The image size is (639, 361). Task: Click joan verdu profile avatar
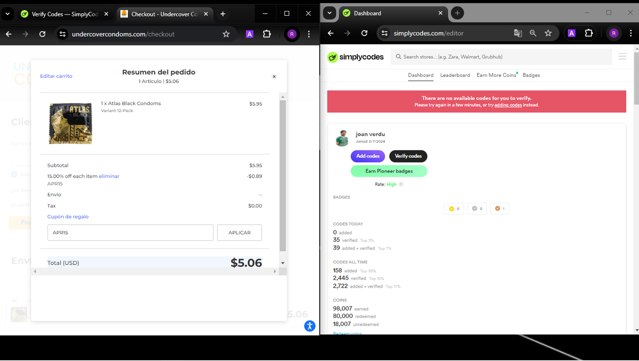pos(342,138)
